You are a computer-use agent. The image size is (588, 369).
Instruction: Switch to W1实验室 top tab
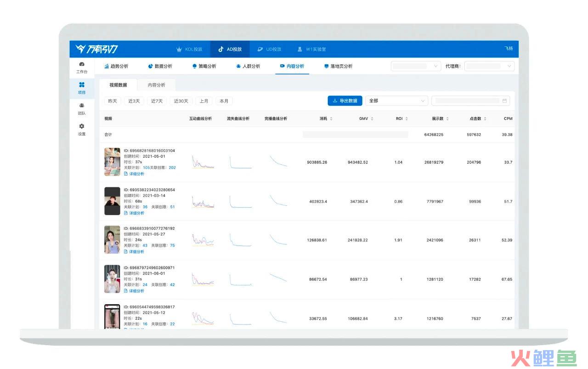(x=312, y=49)
